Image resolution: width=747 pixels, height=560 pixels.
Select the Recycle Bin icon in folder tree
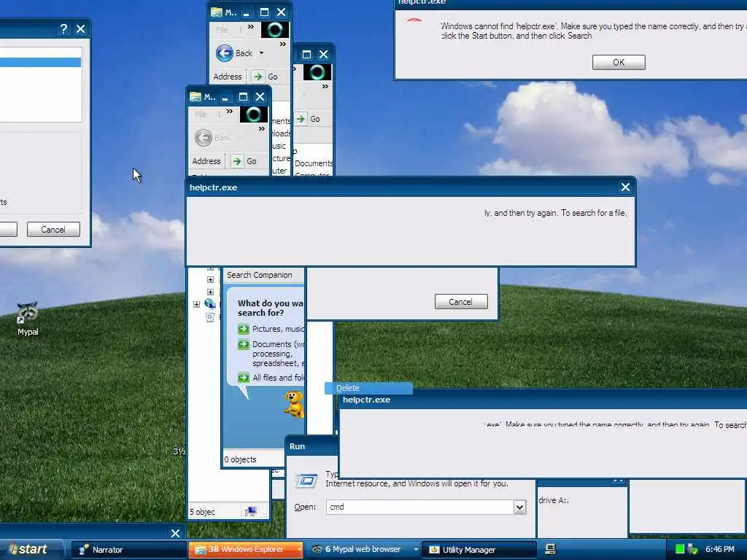(x=210, y=317)
